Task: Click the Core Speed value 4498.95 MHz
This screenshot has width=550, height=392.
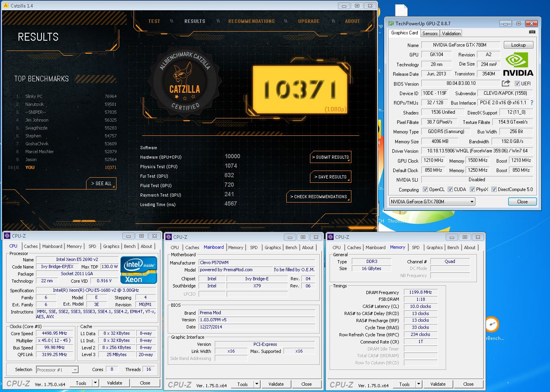Action: pos(54,333)
